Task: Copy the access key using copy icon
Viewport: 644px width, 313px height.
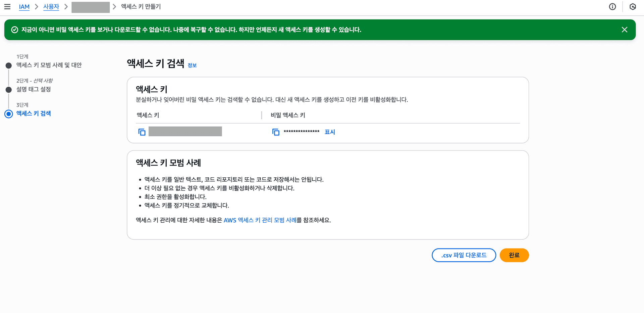Action: tap(142, 132)
